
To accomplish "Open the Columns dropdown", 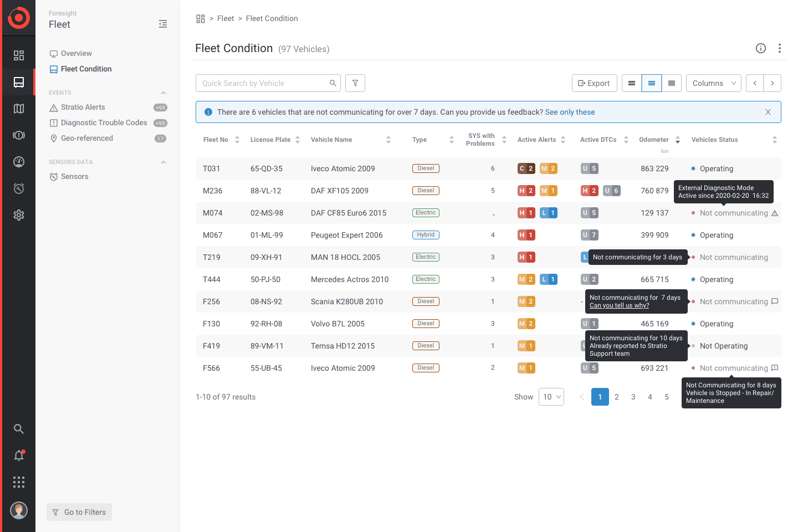I will click(714, 83).
